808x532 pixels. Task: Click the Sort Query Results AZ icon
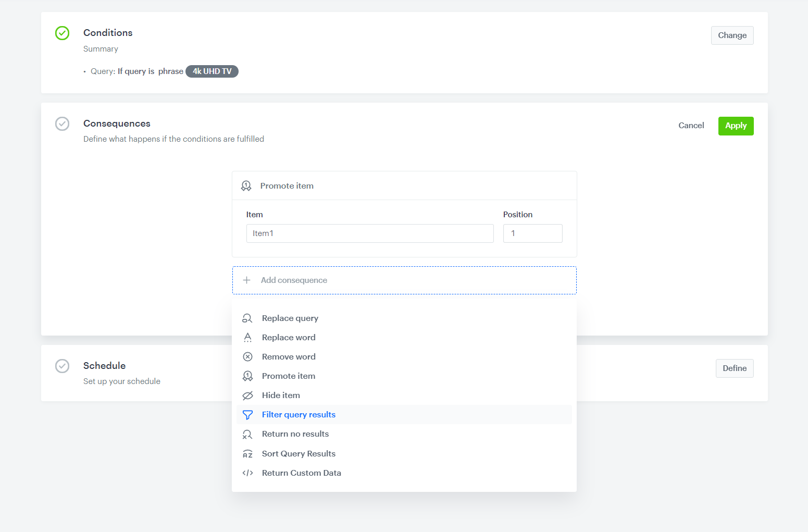tap(247, 454)
